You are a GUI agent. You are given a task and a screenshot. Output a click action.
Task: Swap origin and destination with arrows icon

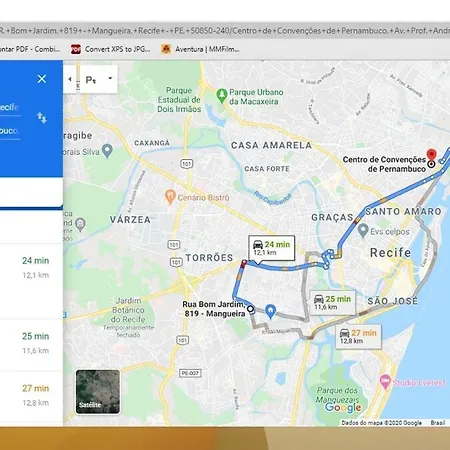(42, 118)
